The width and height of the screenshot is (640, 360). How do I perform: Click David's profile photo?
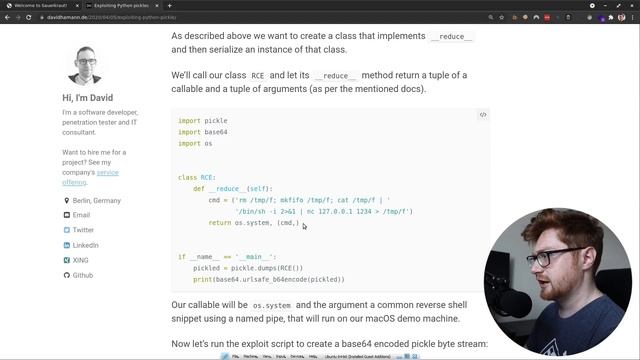[85, 65]
